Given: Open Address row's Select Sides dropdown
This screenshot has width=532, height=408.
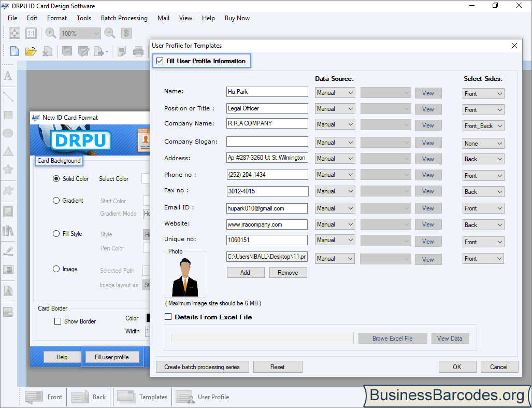Looking at the screenshot, I should pyautogui.click(x=483, y=159).
